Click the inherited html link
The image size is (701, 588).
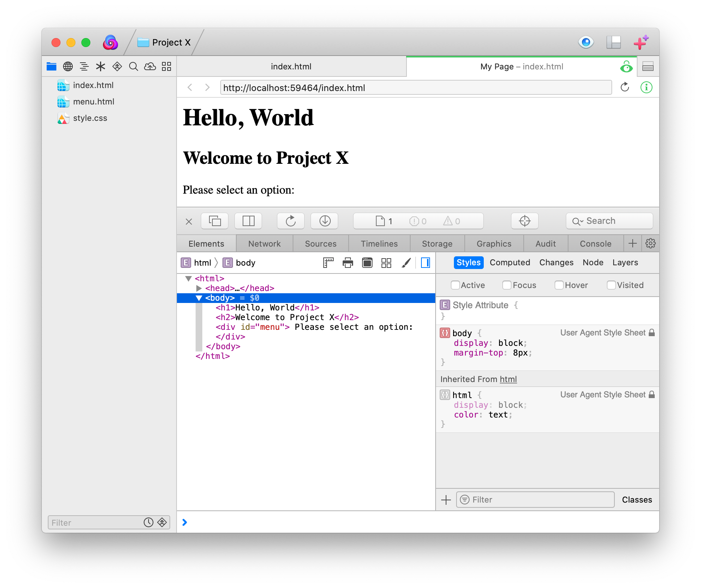click(508, 379)
